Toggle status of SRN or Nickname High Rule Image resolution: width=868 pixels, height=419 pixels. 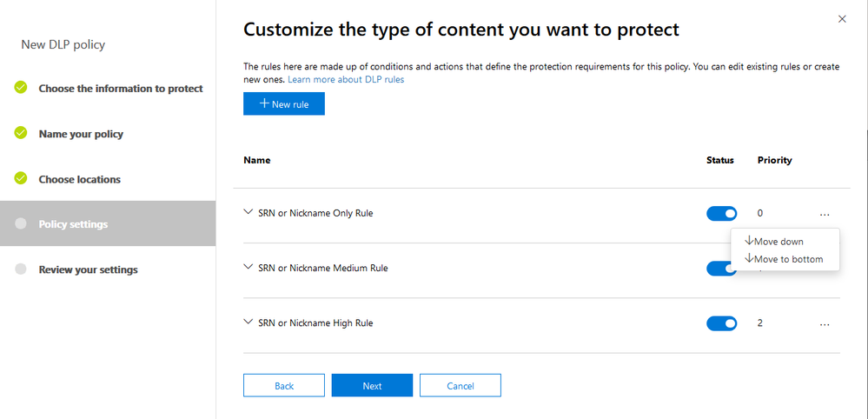click(721, 323)
